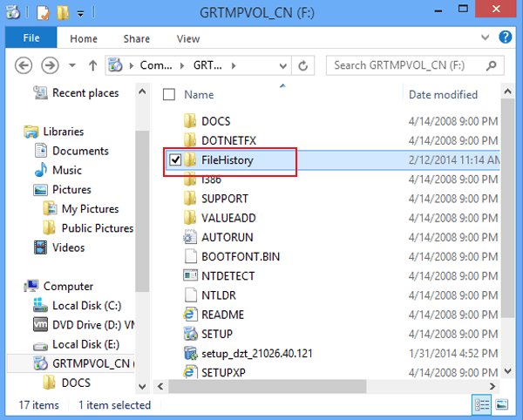Sort by the Name column header
The image size is (523, 420).
click(199, 95)
